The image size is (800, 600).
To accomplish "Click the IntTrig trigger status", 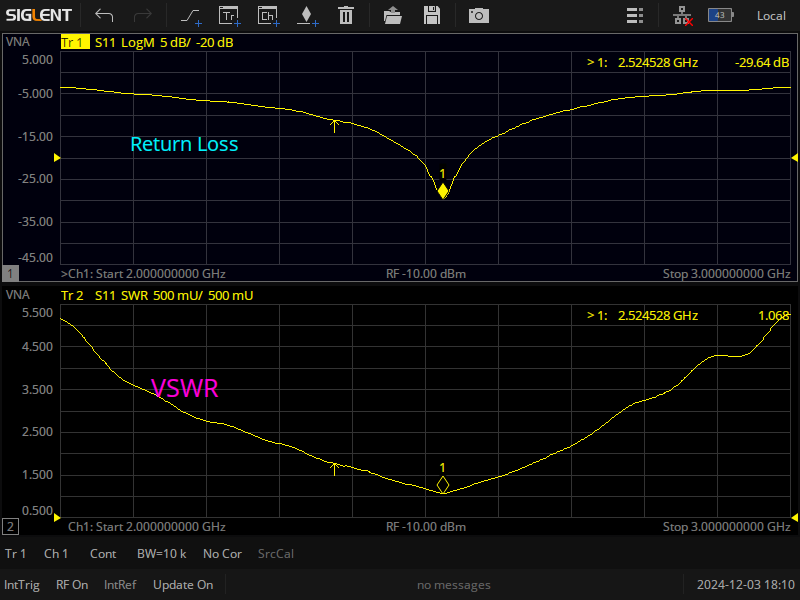I will 22,585.
